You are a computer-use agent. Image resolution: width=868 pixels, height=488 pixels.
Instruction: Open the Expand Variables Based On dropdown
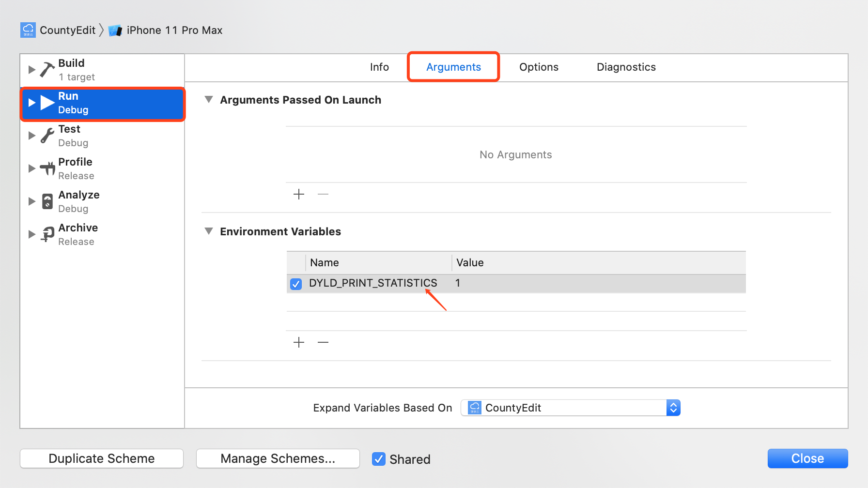(x=571, y=408)
